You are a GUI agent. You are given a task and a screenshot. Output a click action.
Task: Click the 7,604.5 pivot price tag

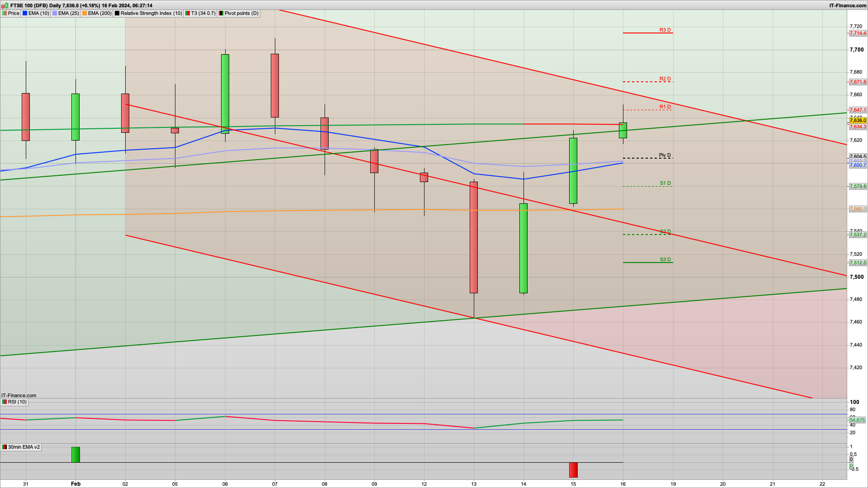(858, 156)
